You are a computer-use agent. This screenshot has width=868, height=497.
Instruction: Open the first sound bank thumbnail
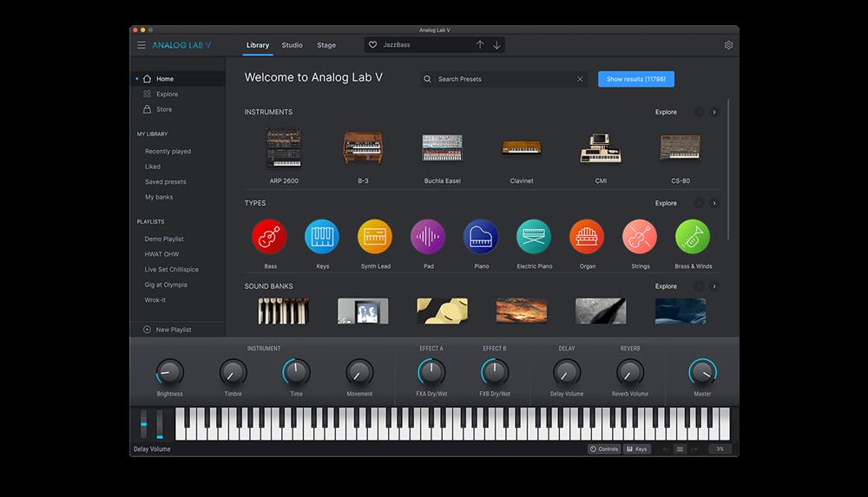point(284,311)
